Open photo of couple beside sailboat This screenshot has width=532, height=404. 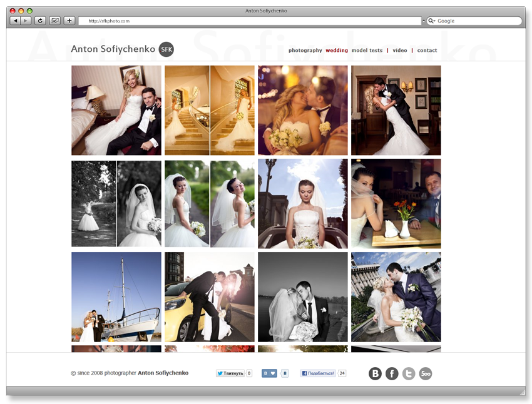click(116, 297)
